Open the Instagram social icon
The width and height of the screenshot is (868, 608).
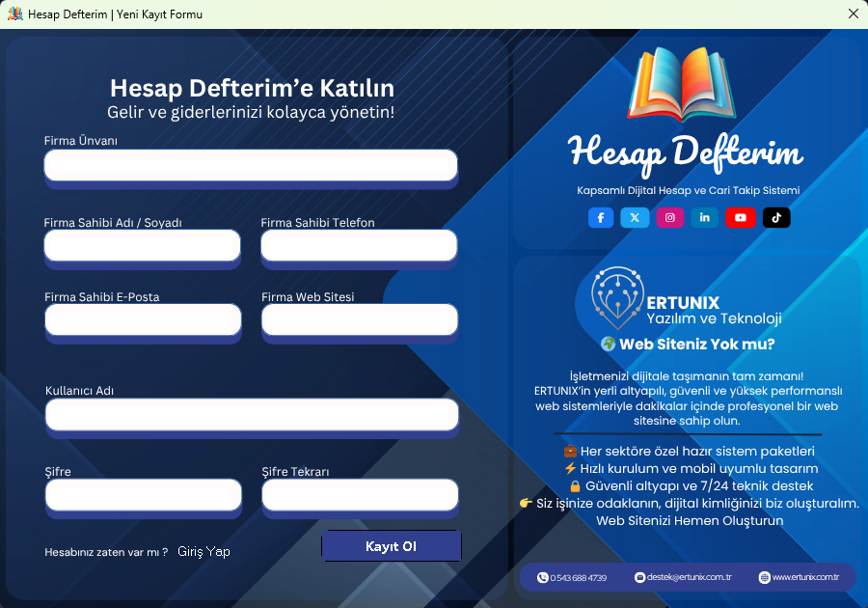tap(670, 218)
